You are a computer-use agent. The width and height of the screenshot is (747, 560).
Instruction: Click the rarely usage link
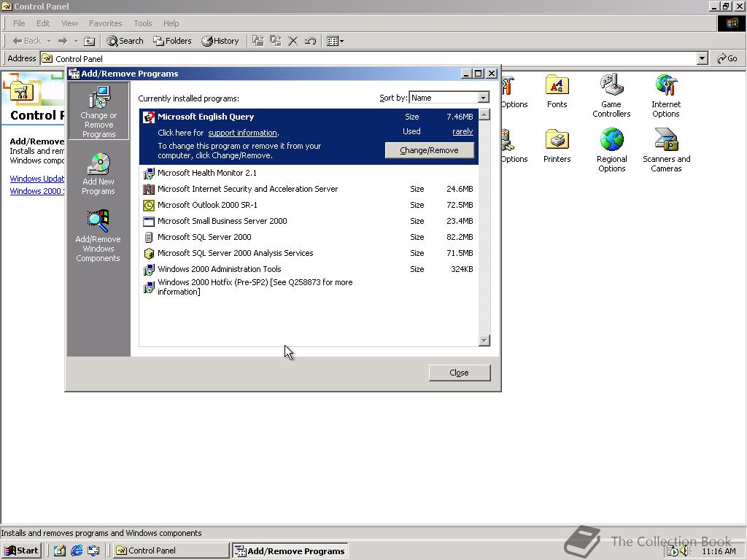point(462,131)
